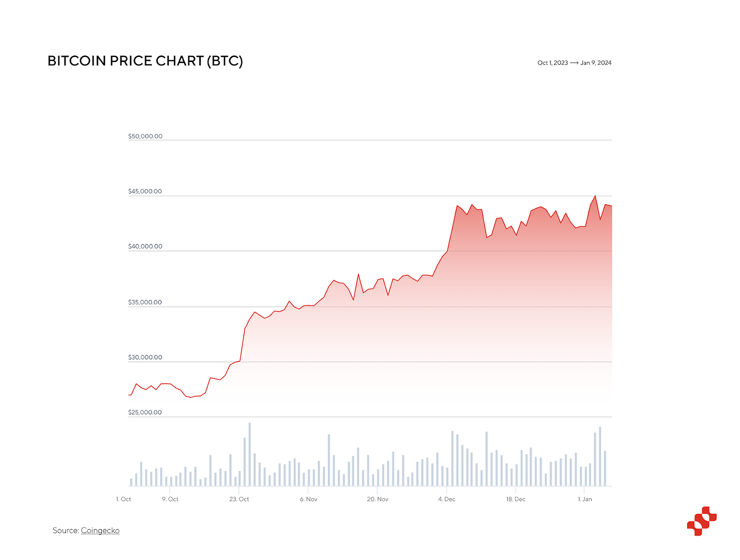Click the 1. Oct date marker
Screen dimensions: 740x560
coord(124,500)
